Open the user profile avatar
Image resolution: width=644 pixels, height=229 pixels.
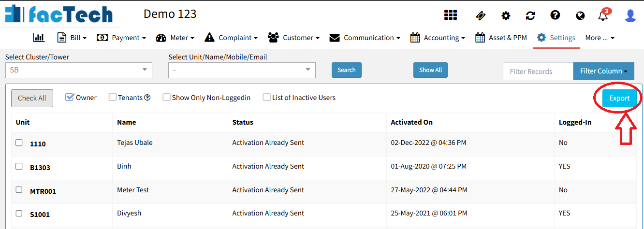click(x=630, y=15)
